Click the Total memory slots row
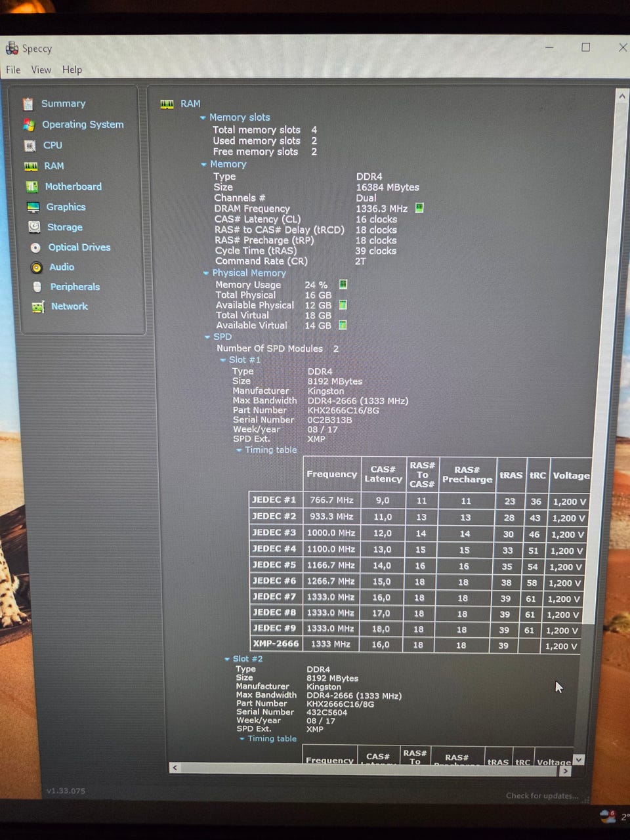 point(264,130)
